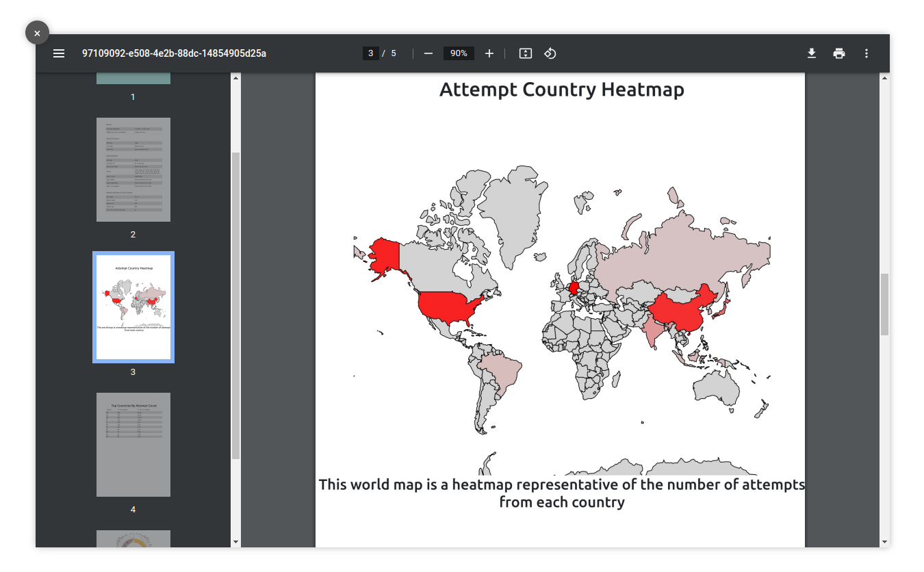Click the total pages count 5

point(394,53)
